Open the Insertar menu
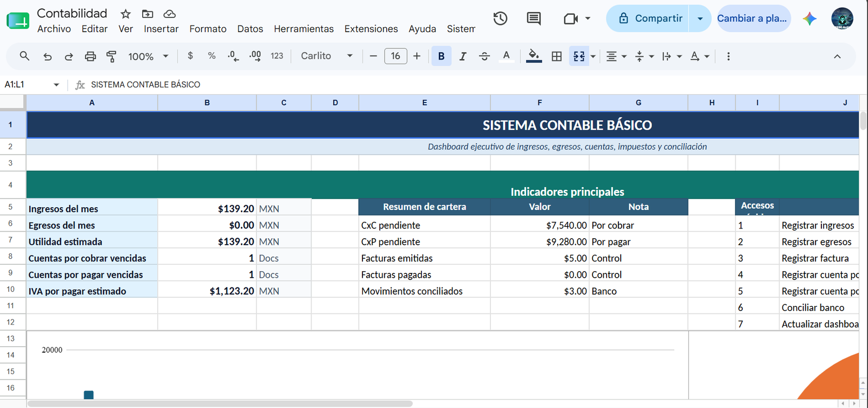 pyautogui.click(x=161, y=29)
